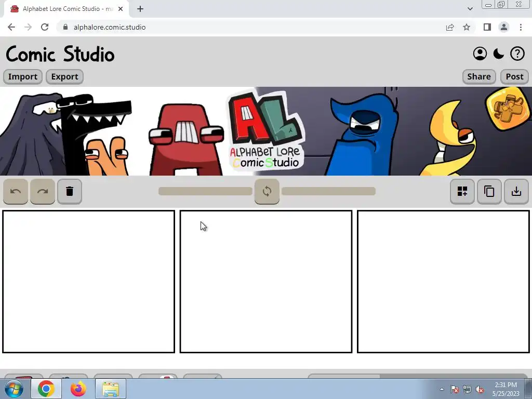Click the Export button
Image resolution: width=532 pixels, height=399 pixels.
(64, 77)
